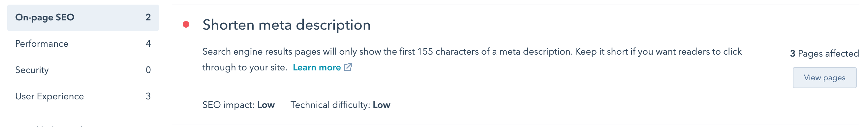This screenshot has height=127, width=868.
Task: Click the red status dot next to the recommendation
Action: tap(186, 25)
